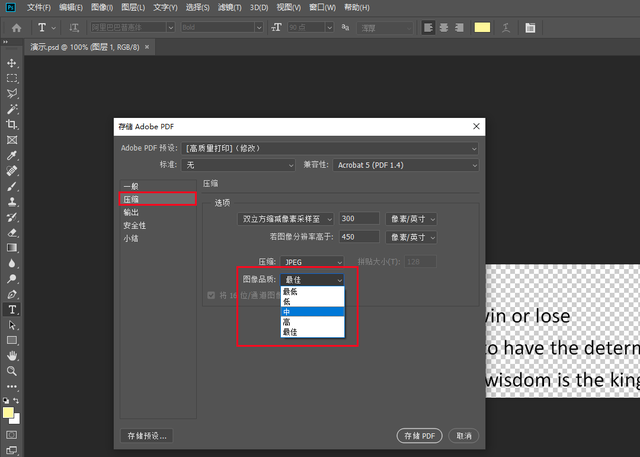Viewport: 640px width, 457px height.
Task: Select the Zoom magnifier tool
Action: 12,371
